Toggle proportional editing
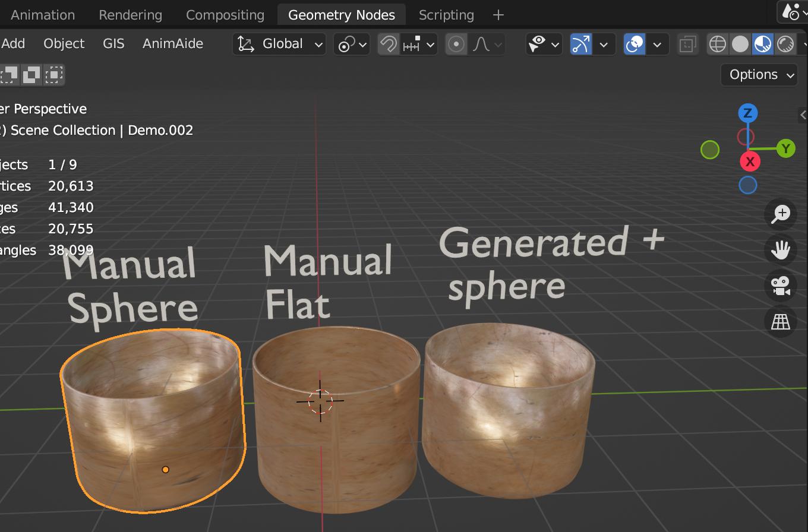Image resolution: width=808 pixels, height=532 pixels. coord(456,44)
